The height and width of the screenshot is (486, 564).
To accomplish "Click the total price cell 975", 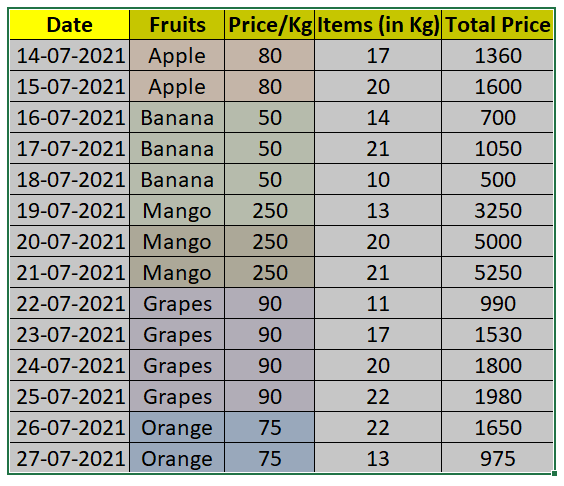I will pyautogui.click(x=498, y=458).
